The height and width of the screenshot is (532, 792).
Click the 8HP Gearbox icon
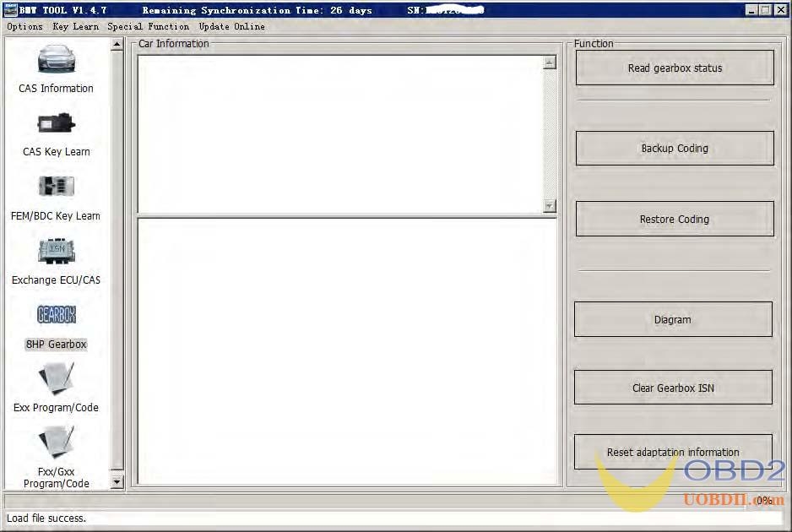(x=57, y=315)
